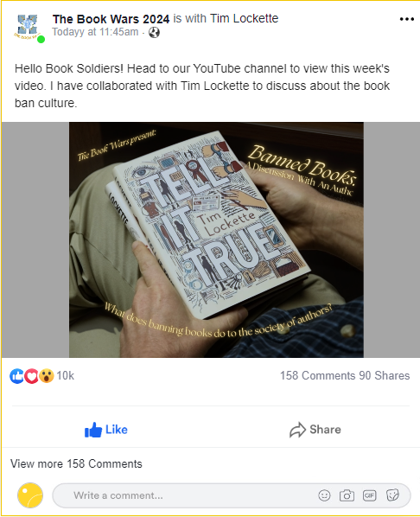View the 90 Shares list
420x517 pixels.
tap(385, 375)
